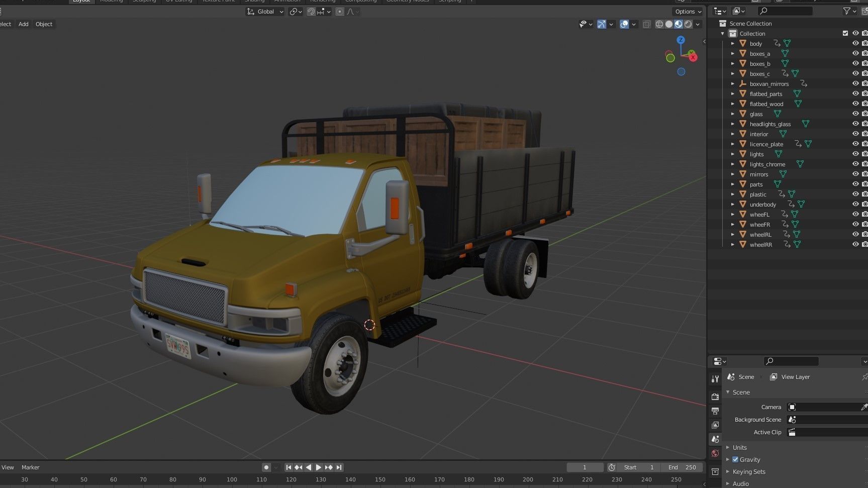Open Global transform orientation dropdown
This screenshot has width=868, height=488.
[x=265, y=12]
